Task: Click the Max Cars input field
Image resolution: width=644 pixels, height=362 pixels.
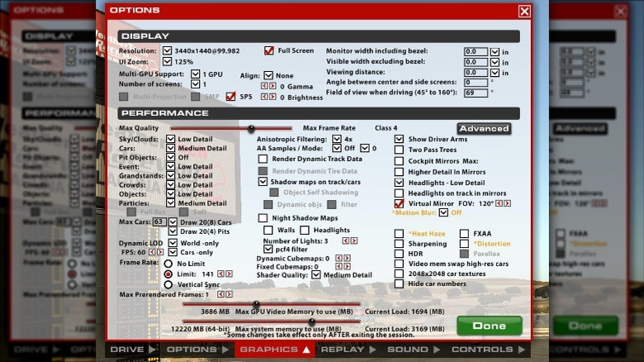Action: point(159,221)
